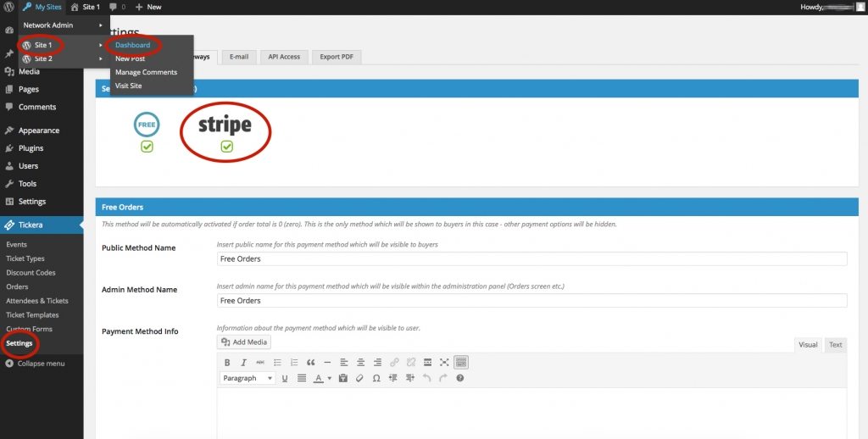This screenshot has height=439, width=868.
Task: Click Collapse menu in the sidebar
Action: coord(35,364)
